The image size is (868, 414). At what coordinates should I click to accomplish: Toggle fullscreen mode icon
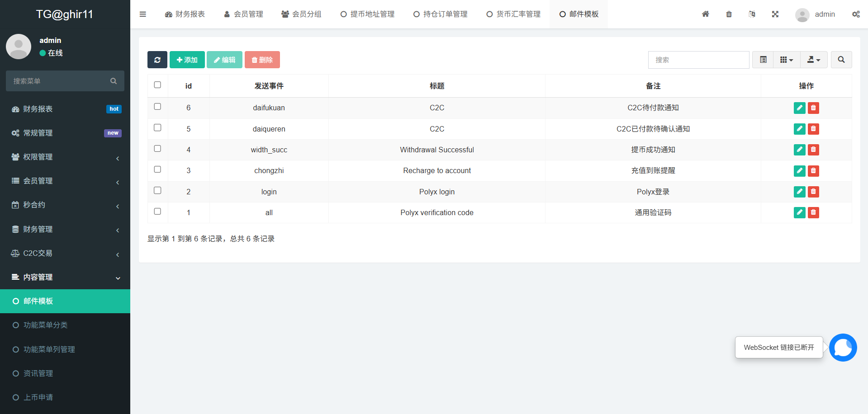click(x=775, y=14)
